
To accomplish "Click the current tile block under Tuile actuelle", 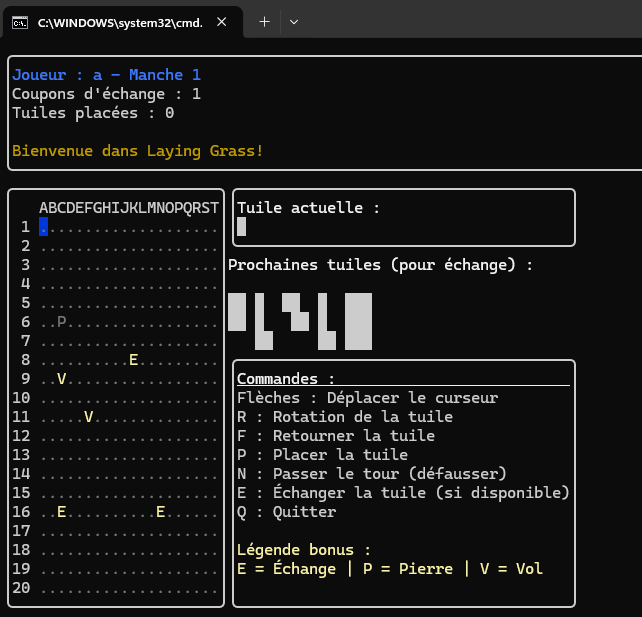I will point(241,227).
